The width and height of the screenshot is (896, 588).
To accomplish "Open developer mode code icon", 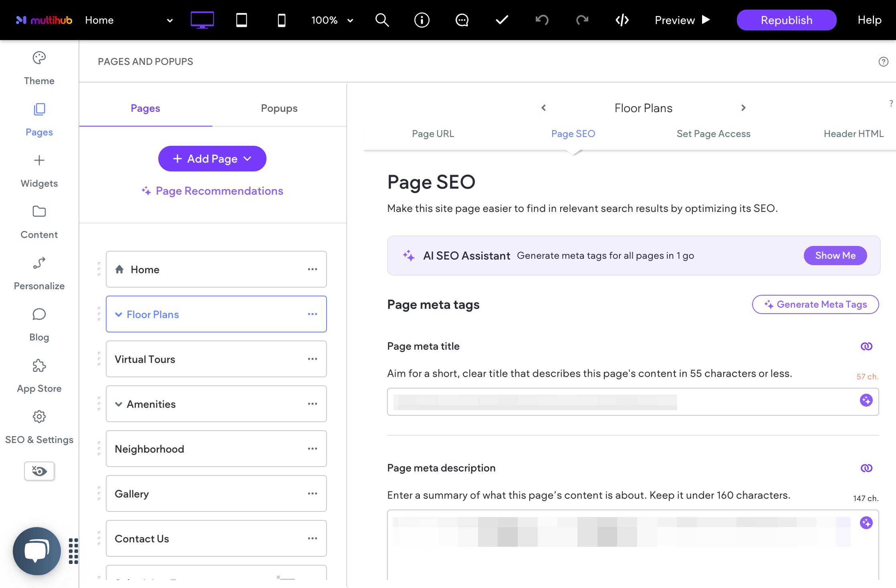I will [x=622, y=20].
